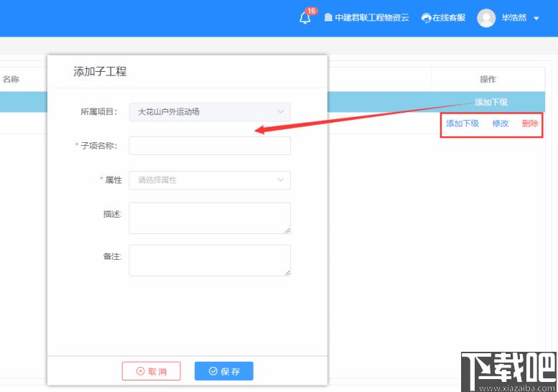
Task: Click the 备注 remarks text area
Action: pyautogui.click(x=210, y=260)
